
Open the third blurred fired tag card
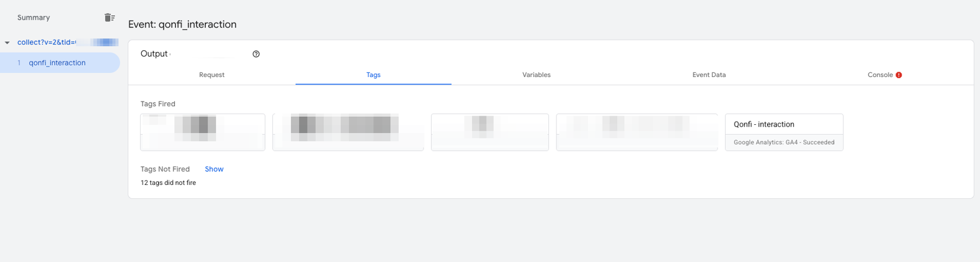coord(490,132)
